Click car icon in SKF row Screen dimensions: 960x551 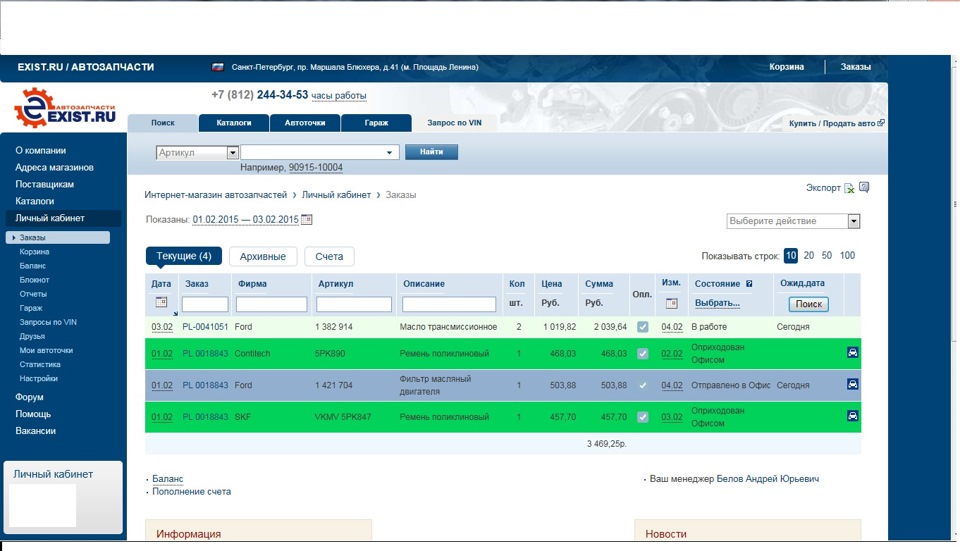[x=852, y=416]
